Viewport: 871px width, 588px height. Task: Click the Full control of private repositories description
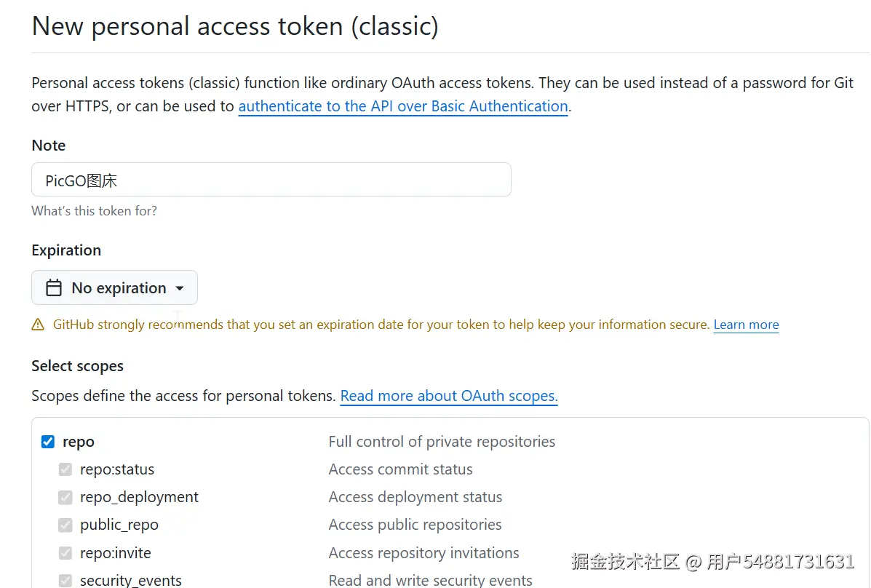[x=442, y=442]
